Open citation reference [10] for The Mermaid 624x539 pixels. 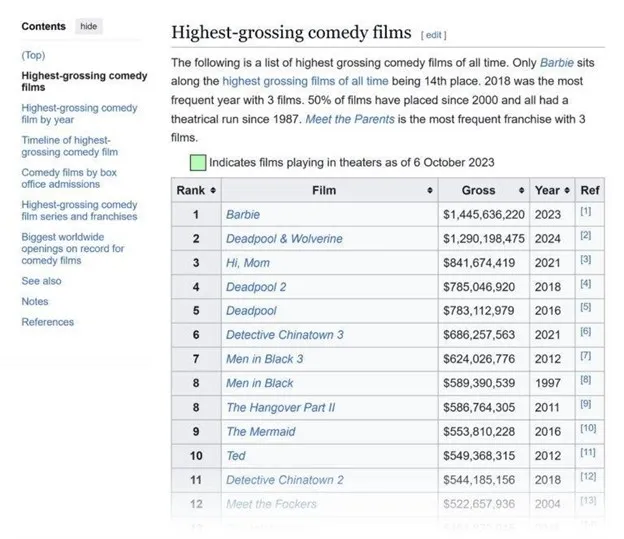tap(587, 430)
